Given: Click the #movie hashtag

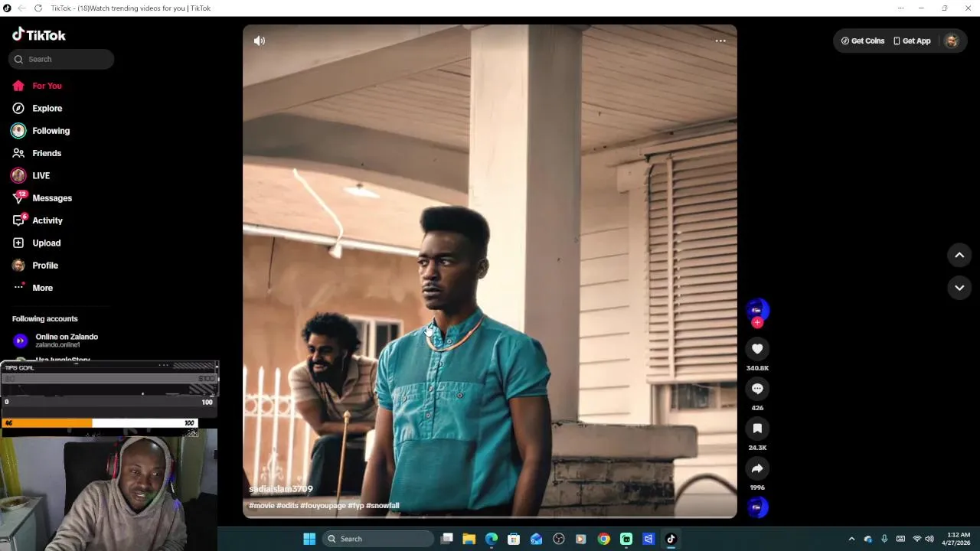Looking at the screenshot, I should 261,506.
